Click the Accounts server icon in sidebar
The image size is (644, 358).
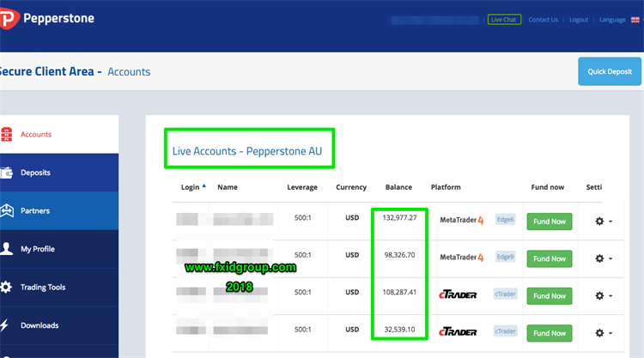coord(7,134)
